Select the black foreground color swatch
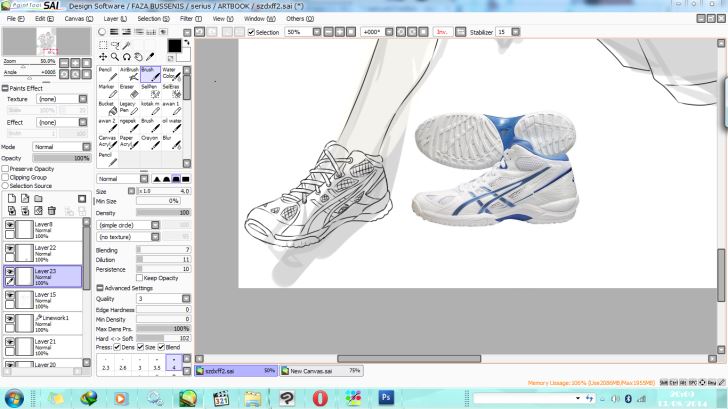Screen dimensions: 728x409 tap(174, 46)
